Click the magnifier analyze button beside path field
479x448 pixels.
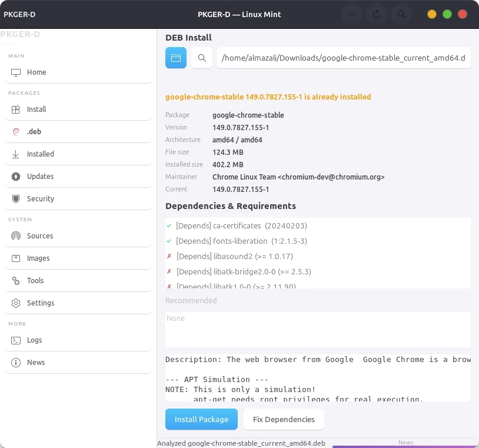[x=202, y=58]
